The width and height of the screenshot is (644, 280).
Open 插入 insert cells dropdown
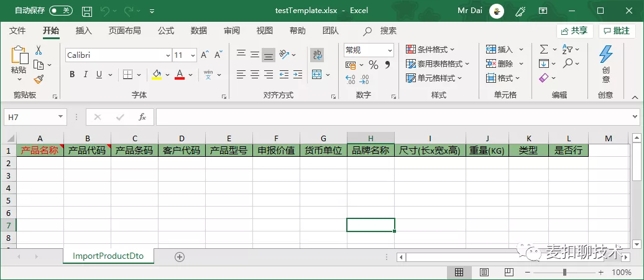click(x=521, y=49)
